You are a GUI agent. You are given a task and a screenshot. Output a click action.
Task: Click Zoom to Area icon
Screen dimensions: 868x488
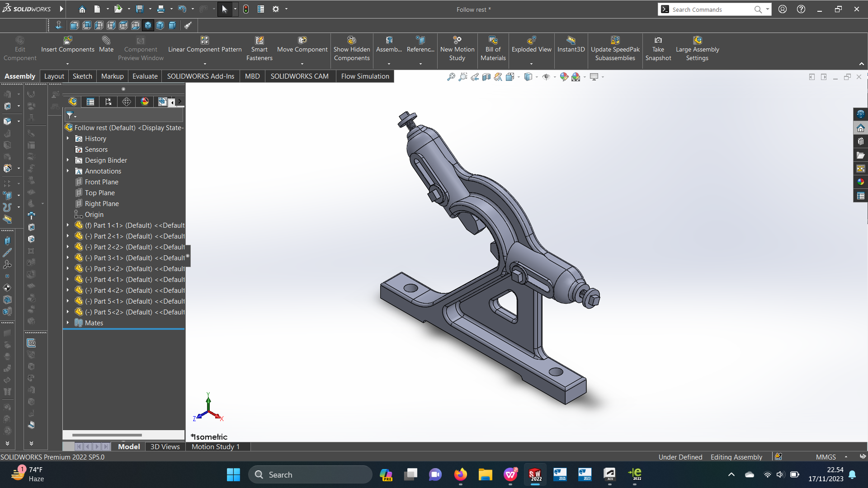point(462,77)
